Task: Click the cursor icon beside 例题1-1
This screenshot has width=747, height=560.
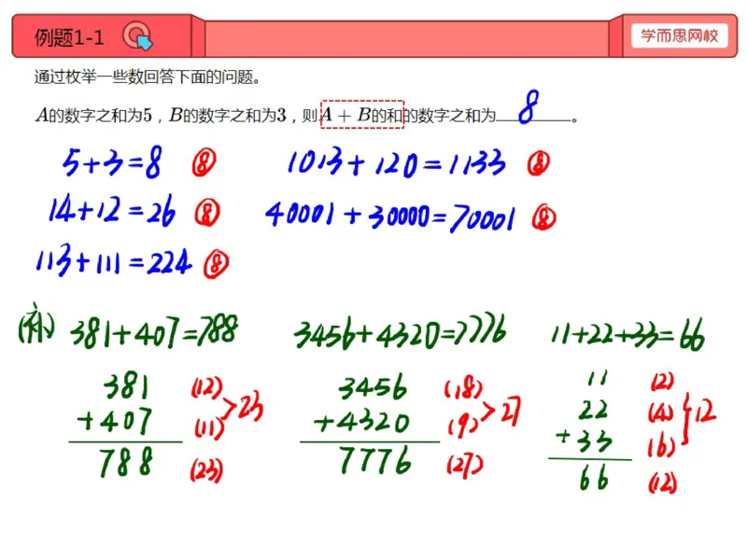Action: 137,36
